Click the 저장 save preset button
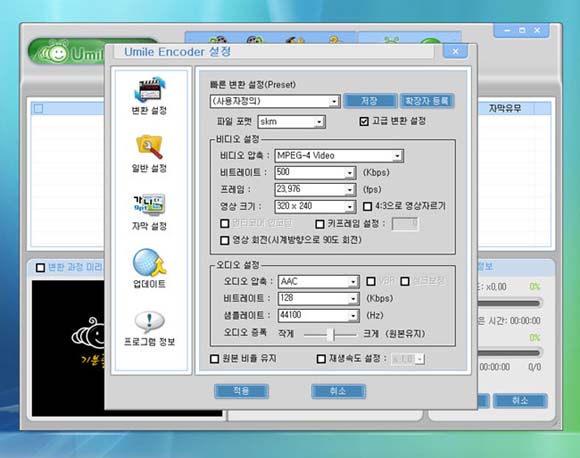The width and height of the screenshot is (580, 458). (x=370, y=101)
